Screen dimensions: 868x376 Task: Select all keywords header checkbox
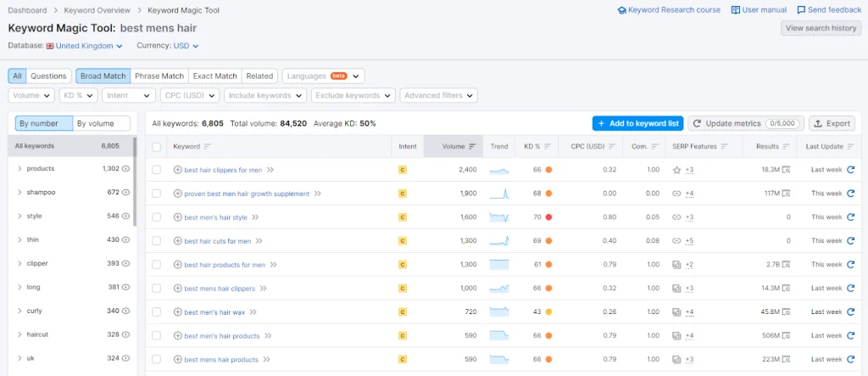click(x=157, y=146)
